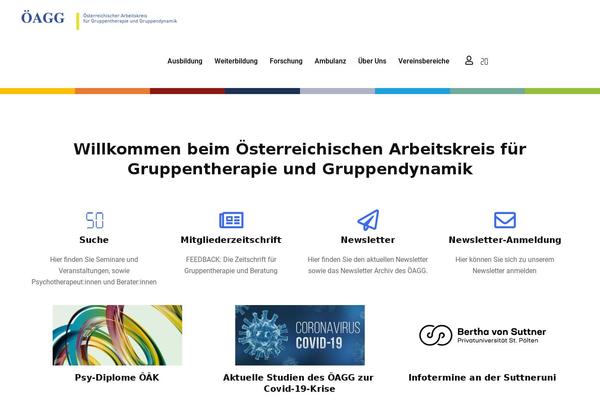Viewport: 600px width, 400px height.
Task: Click the ÖAGG logo
Action: (43, 18)
